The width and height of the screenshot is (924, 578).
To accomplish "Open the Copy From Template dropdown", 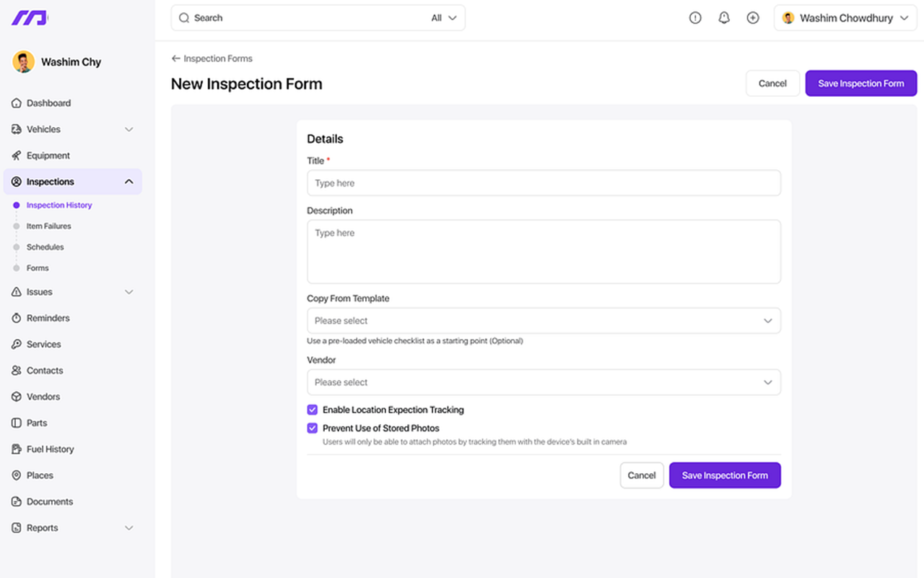I will click(544, 321).
